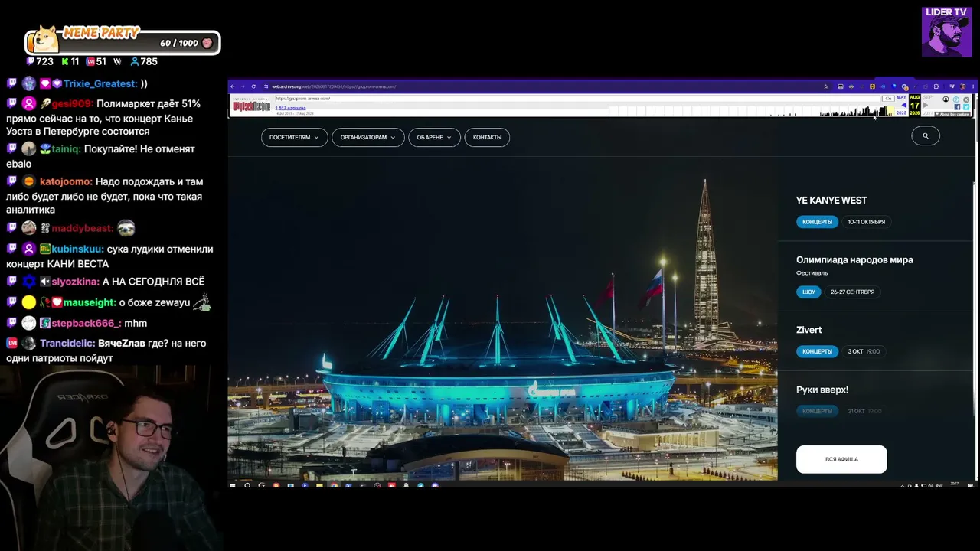Click the Windows Start button
980x551 pixels.
click(233, 485)
